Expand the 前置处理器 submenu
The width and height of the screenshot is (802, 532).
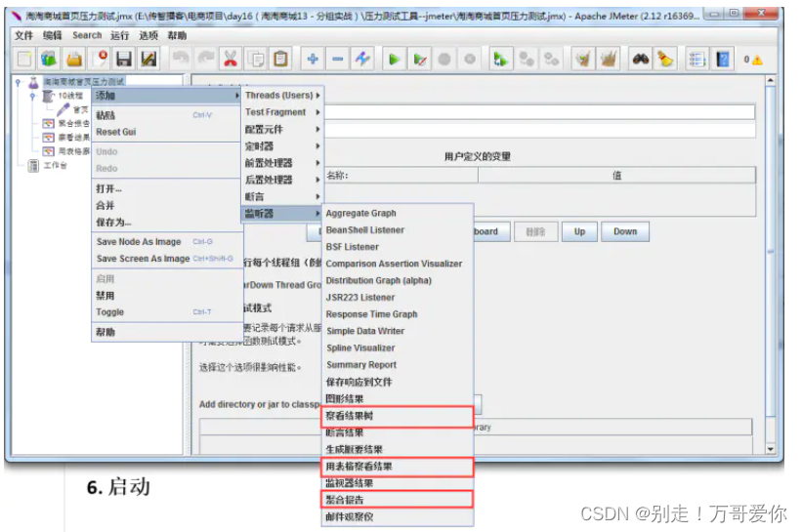point(282,162)
